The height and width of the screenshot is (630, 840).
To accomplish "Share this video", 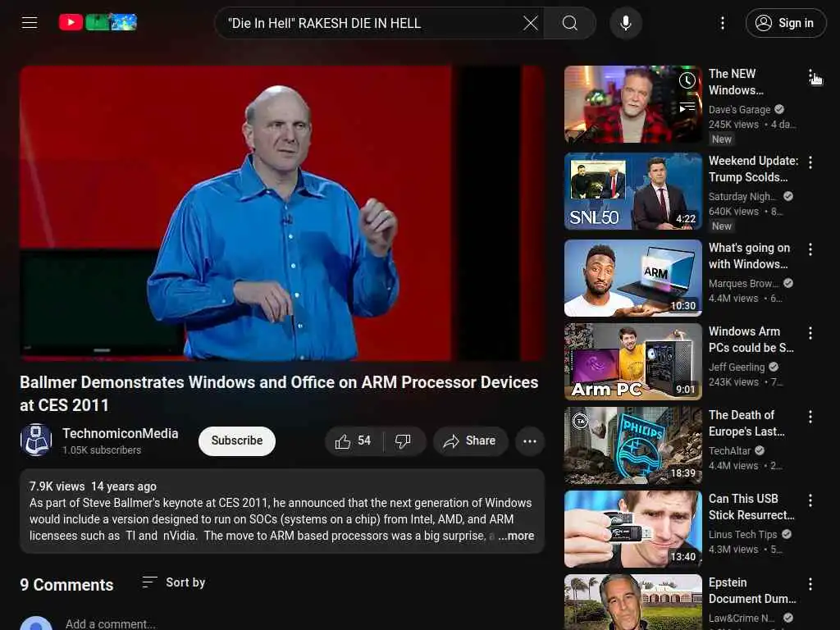I will 470,441.
